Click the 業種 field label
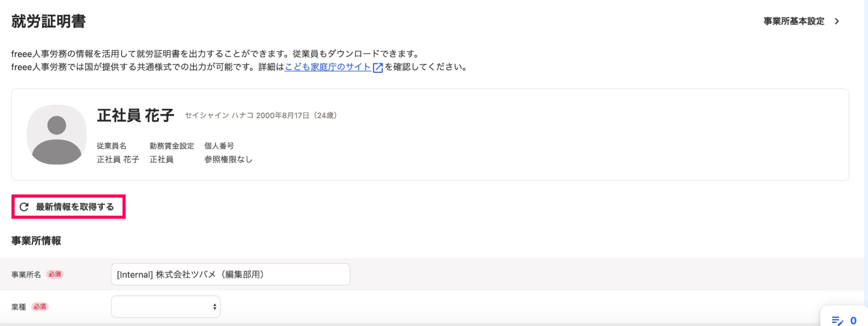The image size is (868, 326). [19, 307]
